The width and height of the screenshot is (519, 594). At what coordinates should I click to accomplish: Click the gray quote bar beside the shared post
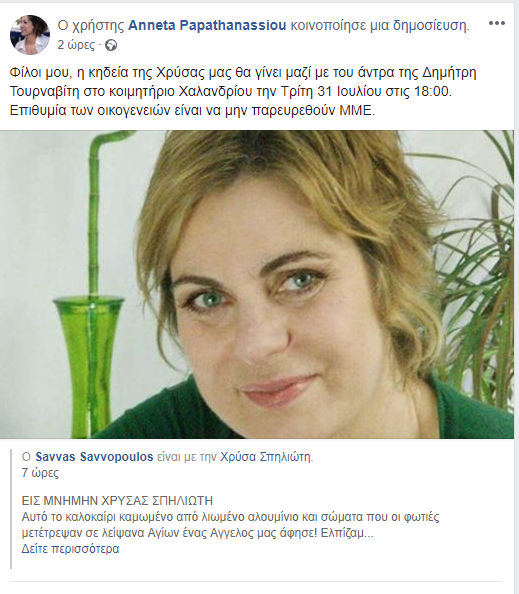pyautogui.click(x=11, y=509)
